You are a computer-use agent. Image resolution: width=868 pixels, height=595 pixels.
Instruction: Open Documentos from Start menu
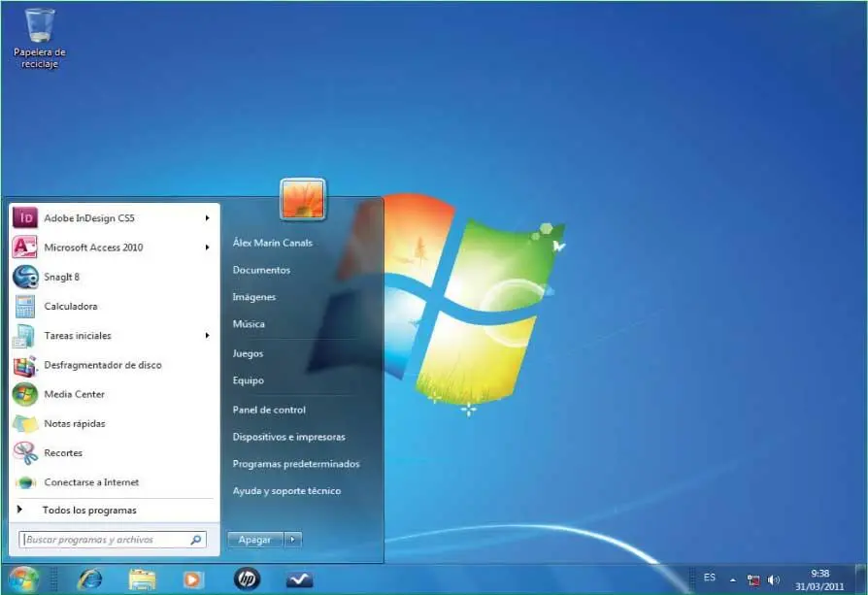pos(261,270)
